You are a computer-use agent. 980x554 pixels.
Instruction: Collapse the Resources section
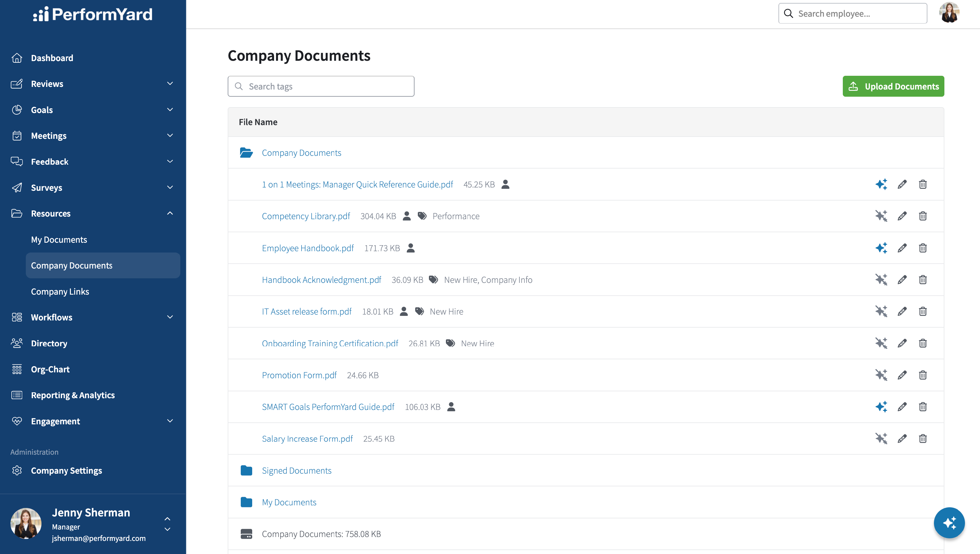pyautogui.click(x=170, y=213)
